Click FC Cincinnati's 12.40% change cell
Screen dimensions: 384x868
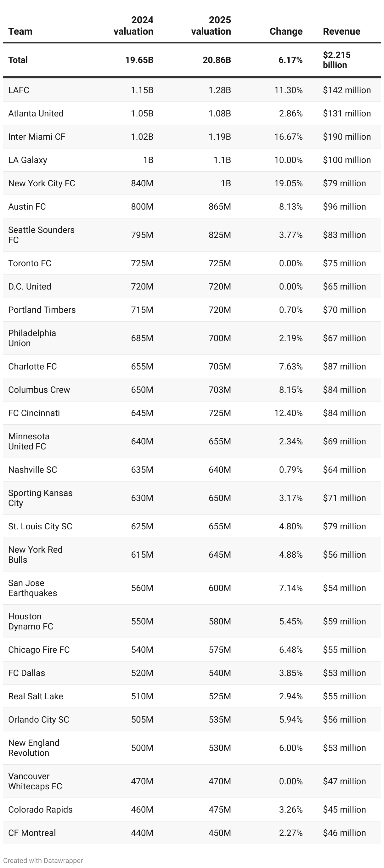(x=288, y=413)
